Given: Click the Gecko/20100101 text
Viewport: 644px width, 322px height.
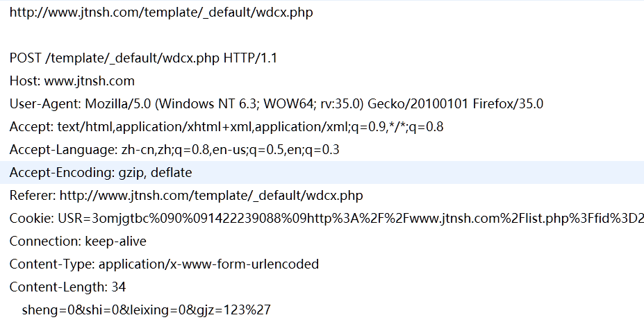Looking at the screenshot, I should tap(418, 104).
